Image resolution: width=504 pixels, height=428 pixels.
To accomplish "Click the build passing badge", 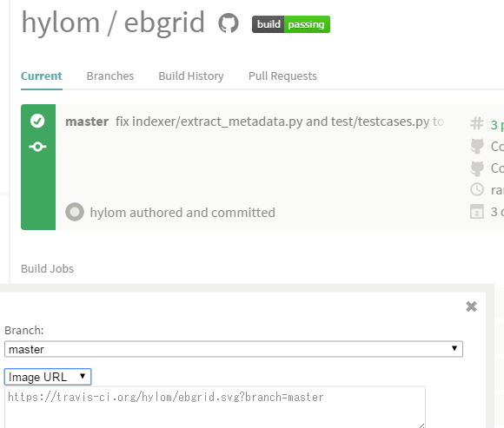I will [x=291, y=24].
